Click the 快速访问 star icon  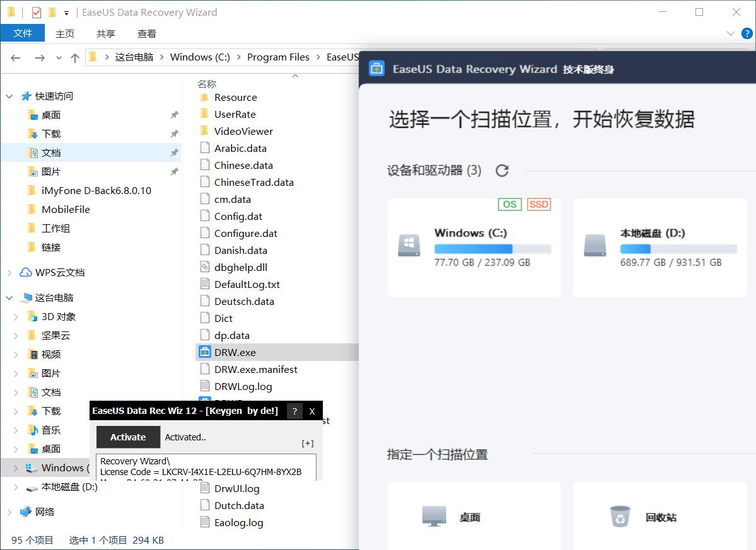coord(26,96)
